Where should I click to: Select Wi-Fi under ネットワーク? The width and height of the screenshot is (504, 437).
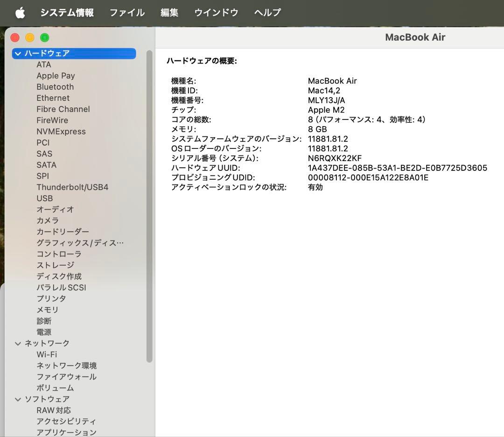click(47, 354)
